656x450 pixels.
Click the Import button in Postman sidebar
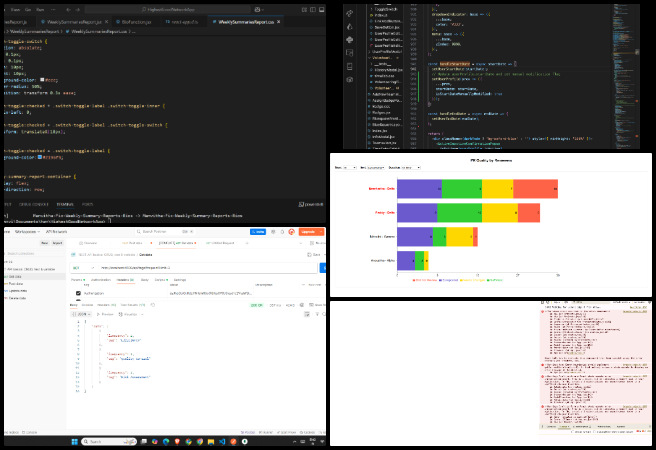(x=57, y=243)
